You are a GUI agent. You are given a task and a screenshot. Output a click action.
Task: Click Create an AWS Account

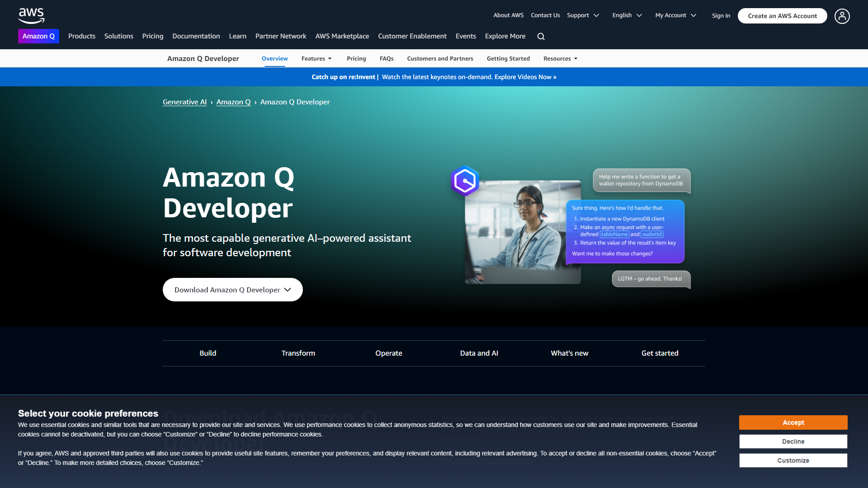(x=782, y=16)
